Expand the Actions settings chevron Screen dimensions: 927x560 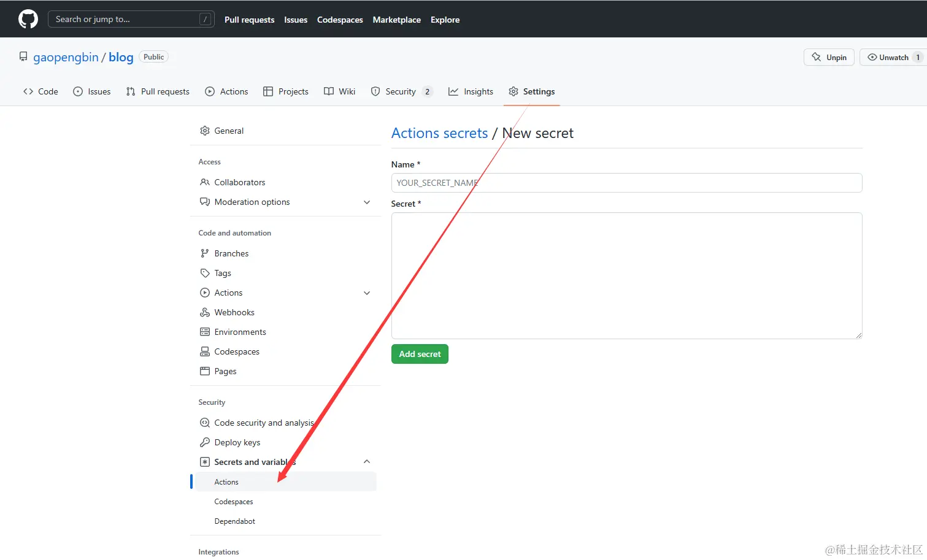(367, 293)
